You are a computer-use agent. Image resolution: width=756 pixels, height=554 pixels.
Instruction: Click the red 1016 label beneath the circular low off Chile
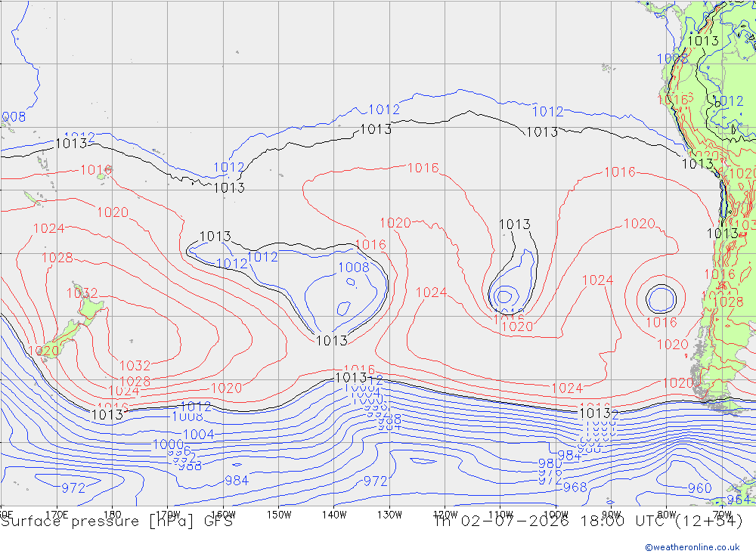click(x=661, y=322)
